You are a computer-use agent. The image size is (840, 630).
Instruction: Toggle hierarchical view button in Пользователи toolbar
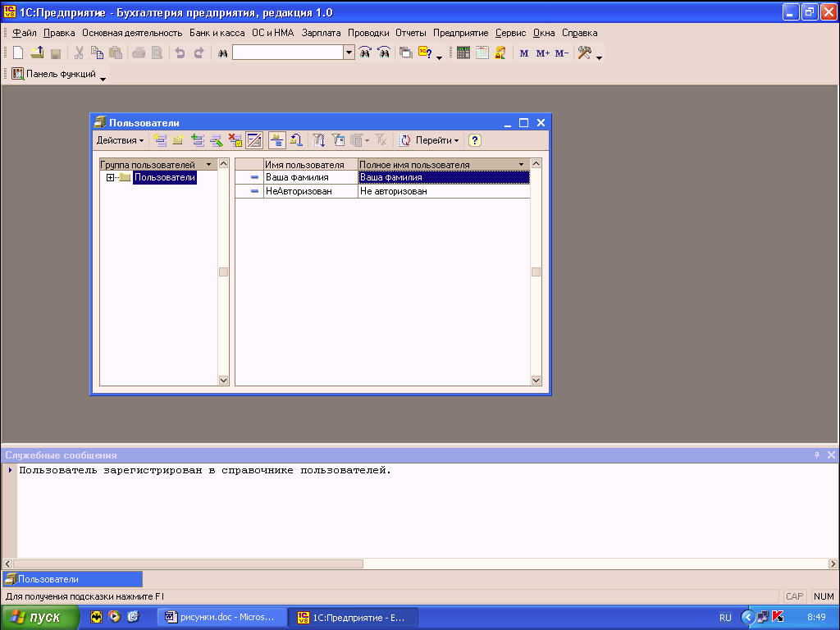click(276, 140)
